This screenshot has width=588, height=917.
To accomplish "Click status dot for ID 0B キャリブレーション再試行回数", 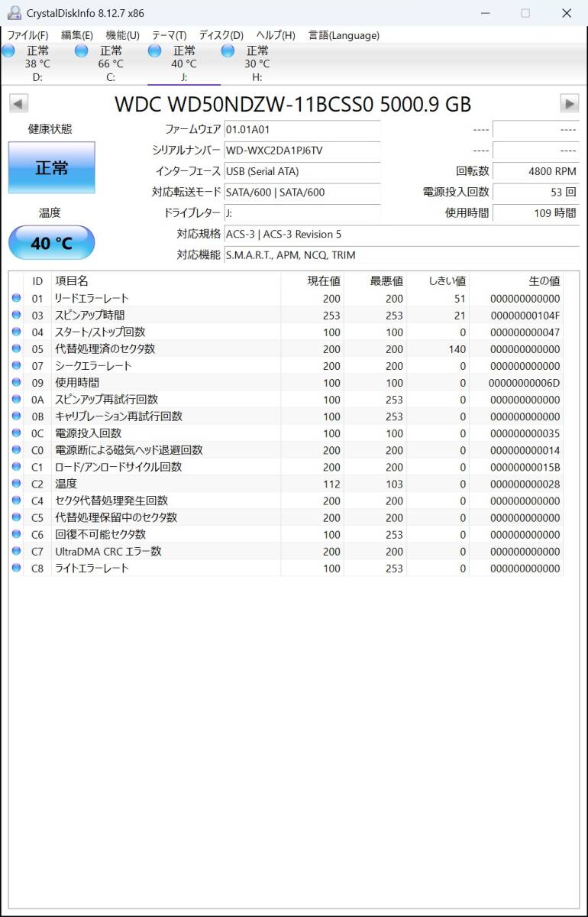I will coord(17,416).
